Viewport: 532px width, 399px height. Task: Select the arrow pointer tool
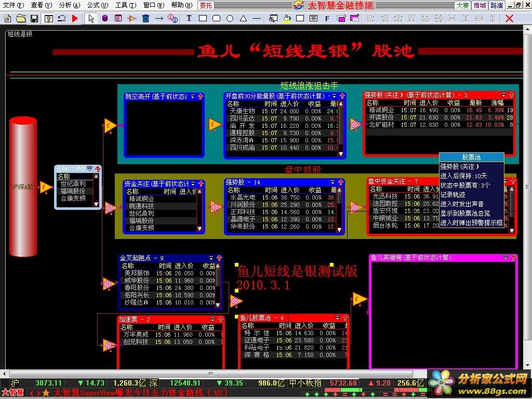pyautogui.click(x=91, y=18)
